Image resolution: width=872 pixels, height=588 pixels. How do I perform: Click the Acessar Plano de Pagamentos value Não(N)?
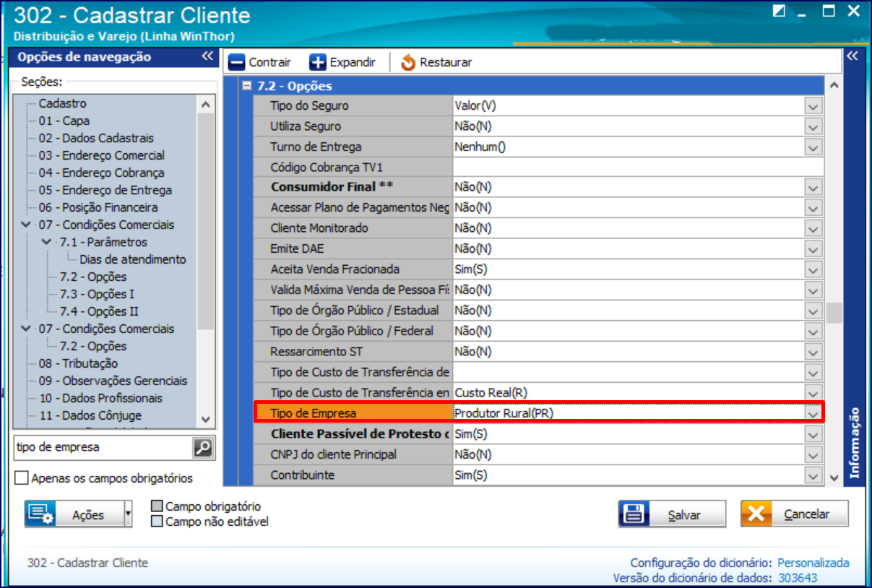point(629,207)
